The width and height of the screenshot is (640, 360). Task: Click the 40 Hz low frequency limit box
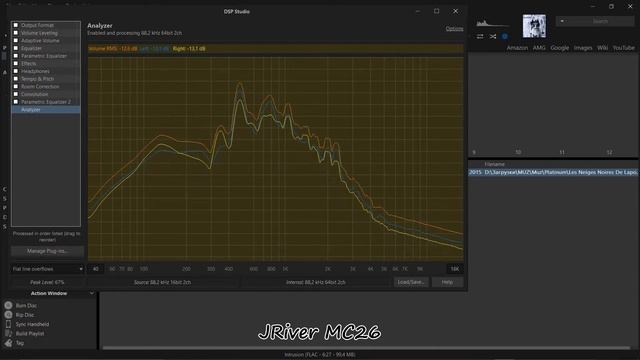pos(96,269)
